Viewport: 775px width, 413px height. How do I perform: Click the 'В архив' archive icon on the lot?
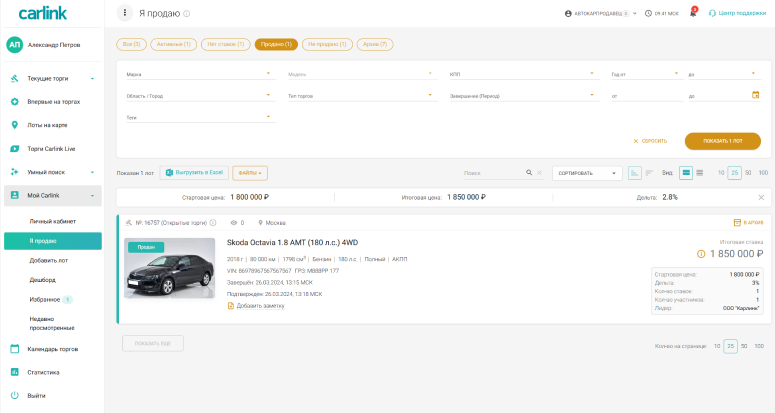pos(736,222)
